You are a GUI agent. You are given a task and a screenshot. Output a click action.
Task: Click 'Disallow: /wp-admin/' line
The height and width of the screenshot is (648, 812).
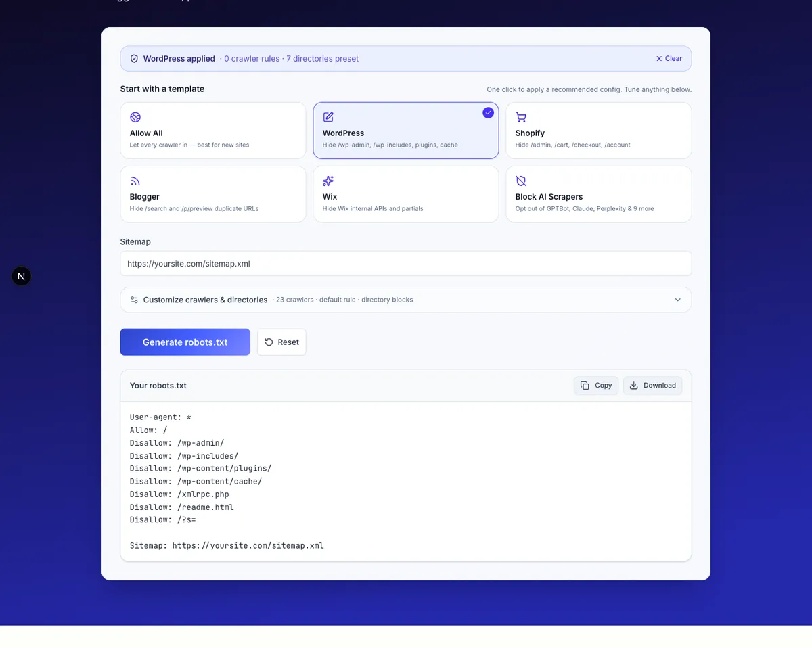pyautogui.click(x=177, y=443)
